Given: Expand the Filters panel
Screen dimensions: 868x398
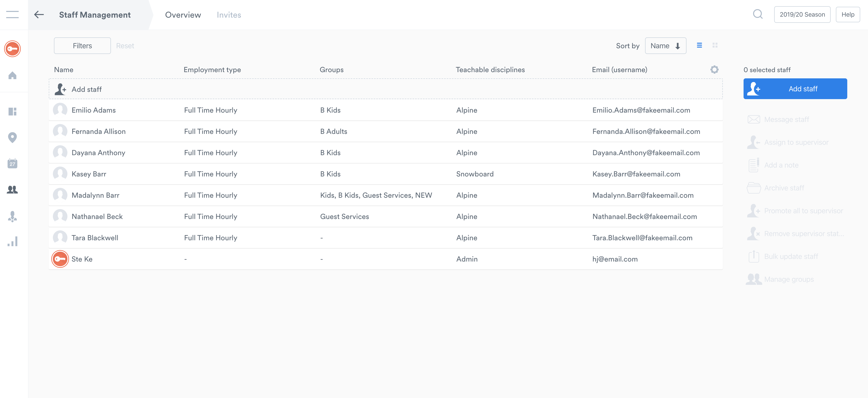Looking at the screenshot, I should [x=82, y=46].
